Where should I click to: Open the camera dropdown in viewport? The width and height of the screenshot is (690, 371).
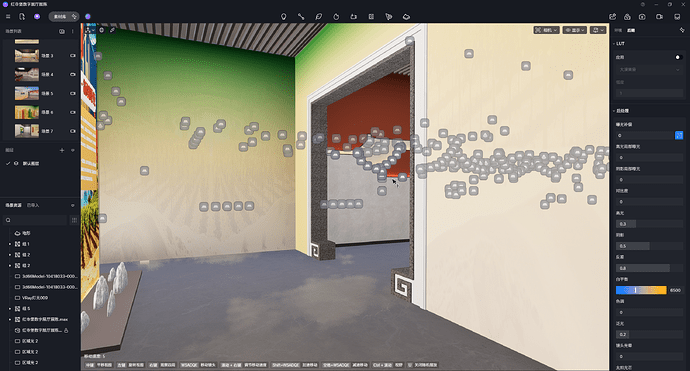546,30
